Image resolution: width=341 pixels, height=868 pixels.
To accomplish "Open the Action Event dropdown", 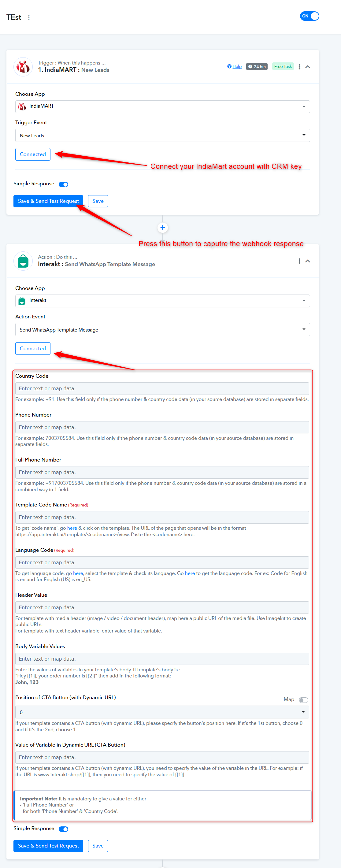I will [162, 330].
